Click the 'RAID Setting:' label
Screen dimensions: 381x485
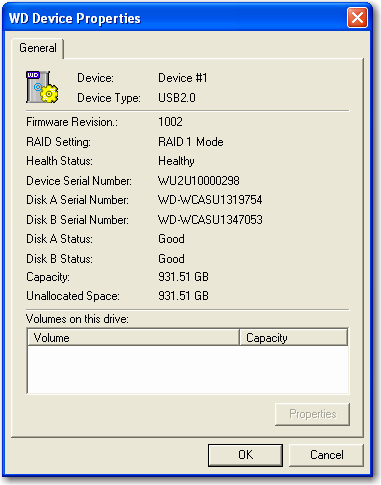(x=58, y=142)
